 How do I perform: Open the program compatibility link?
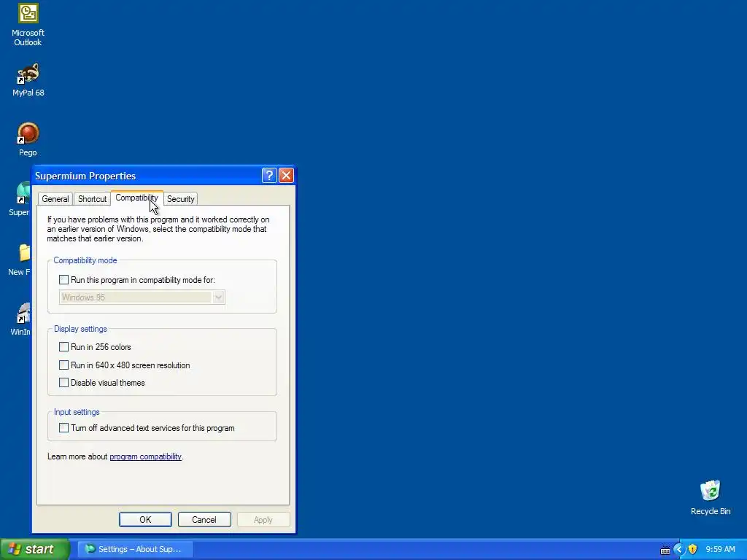tap(145, 456)
